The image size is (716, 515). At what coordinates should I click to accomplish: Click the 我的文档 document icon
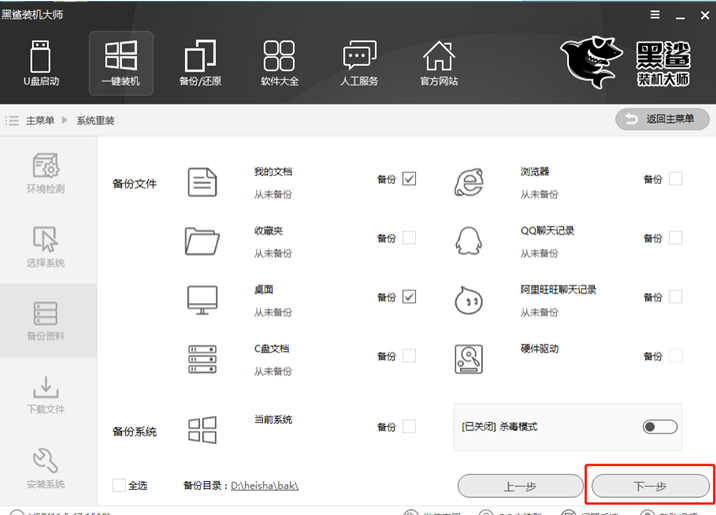(x=202, y=182)
